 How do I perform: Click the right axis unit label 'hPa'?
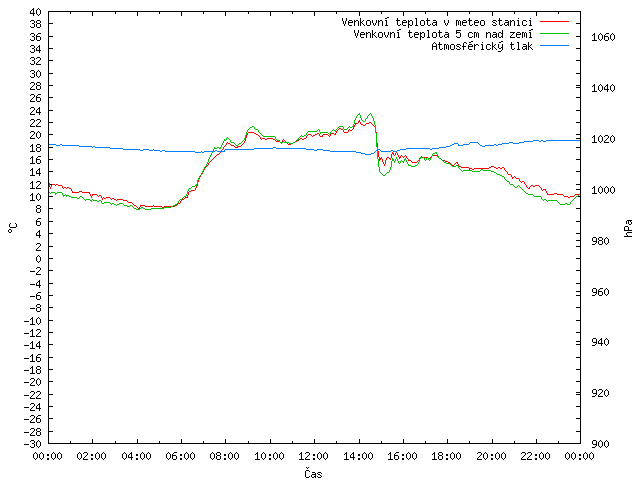pos(628,228)
